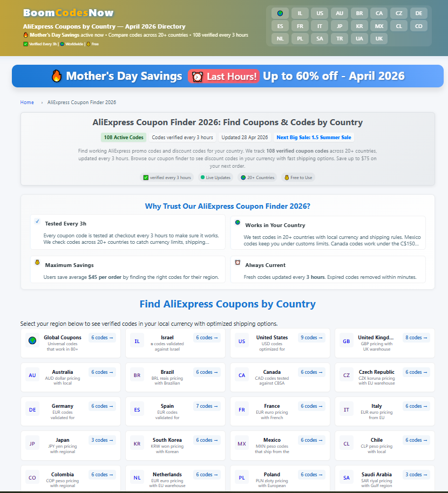This screenshot has width=448, height=493.
Task: Select the IL country chip in header
Action: 300,13
